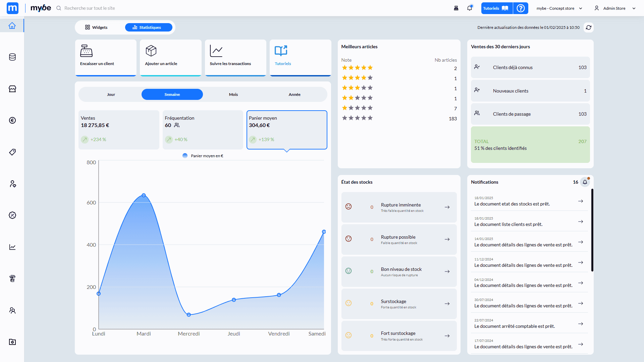
Task: Switch to the Statistiques view toggle
Action: point(149,27)
